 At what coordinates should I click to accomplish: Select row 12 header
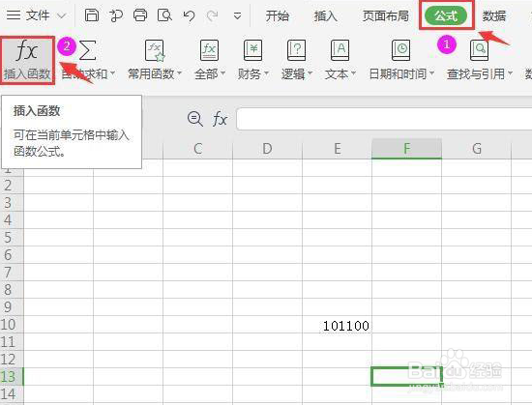pos(12,359)
